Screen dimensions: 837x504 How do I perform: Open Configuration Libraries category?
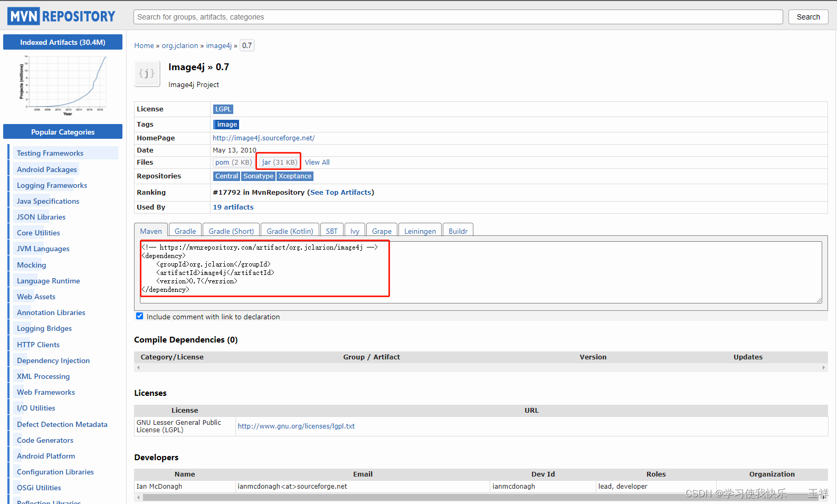[x=55, y=472]
